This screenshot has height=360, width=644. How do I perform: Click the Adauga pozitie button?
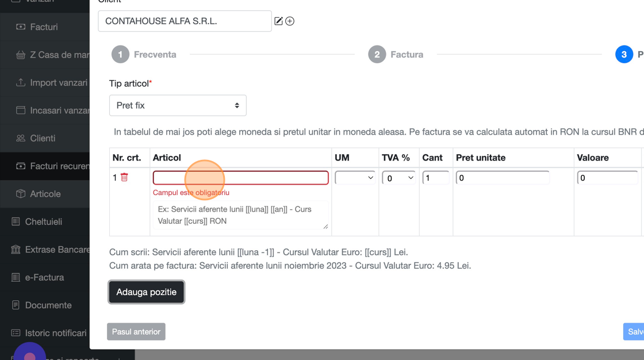(x=147, y=292)
